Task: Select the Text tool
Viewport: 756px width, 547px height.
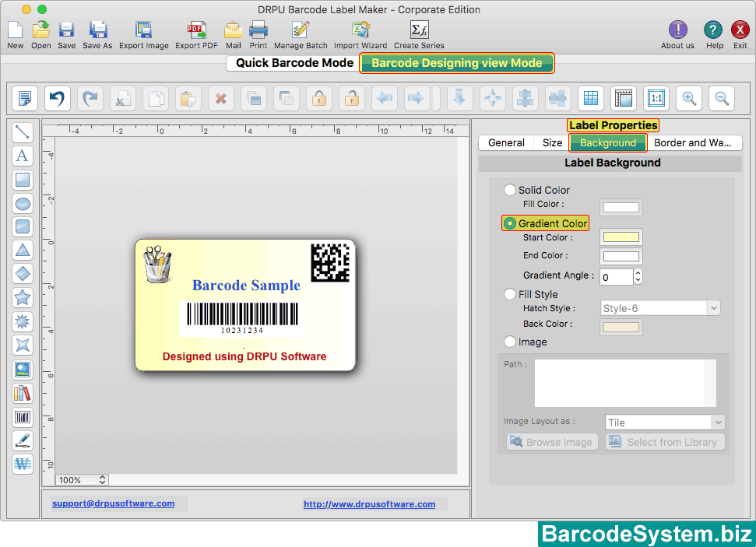Action: [x=22, y=156]
